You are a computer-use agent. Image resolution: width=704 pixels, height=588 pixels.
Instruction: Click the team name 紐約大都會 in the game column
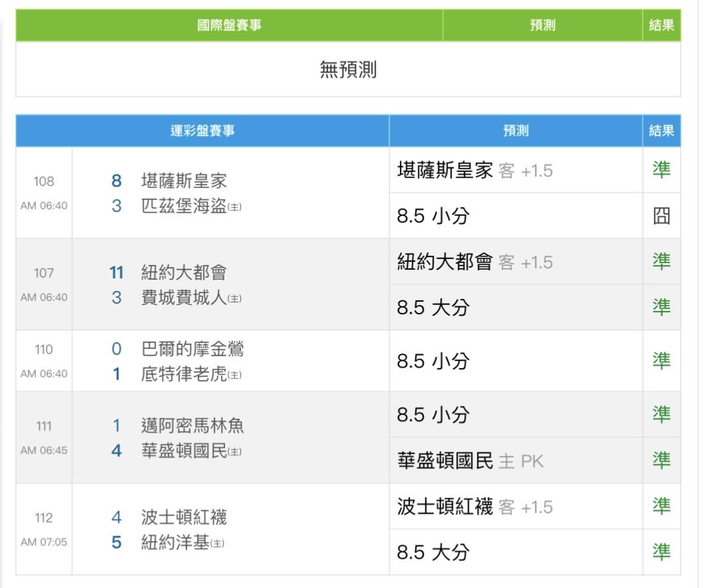click(183, 272)
